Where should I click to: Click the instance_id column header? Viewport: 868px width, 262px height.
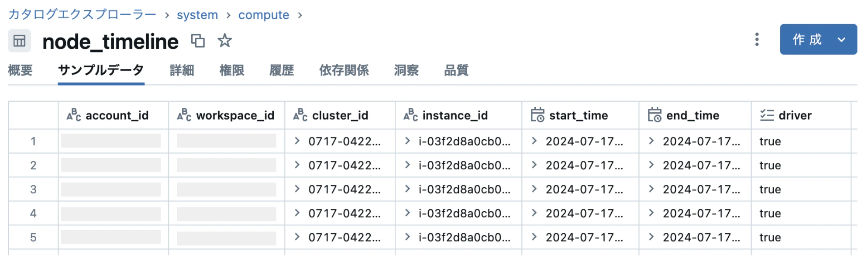[x=458, y=115]
